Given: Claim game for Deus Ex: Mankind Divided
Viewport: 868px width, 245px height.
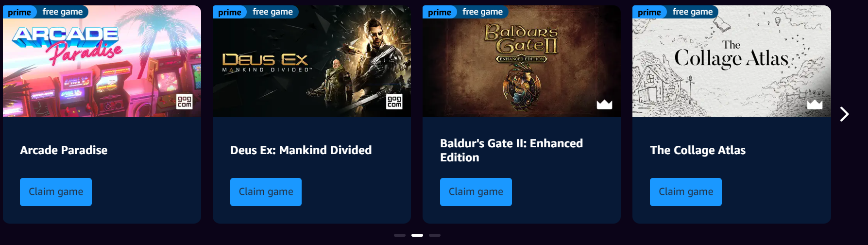Looking at the screenshot, I should tap(266, 192).
